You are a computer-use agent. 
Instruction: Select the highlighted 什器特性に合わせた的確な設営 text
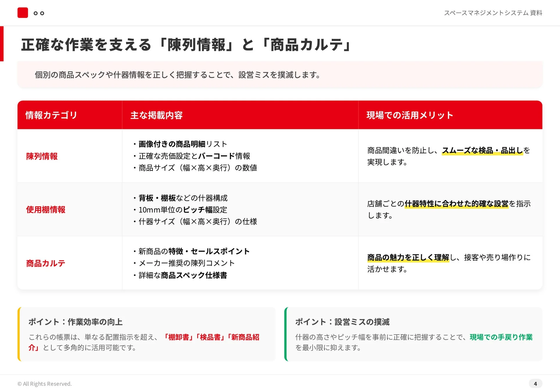point(456,204)
